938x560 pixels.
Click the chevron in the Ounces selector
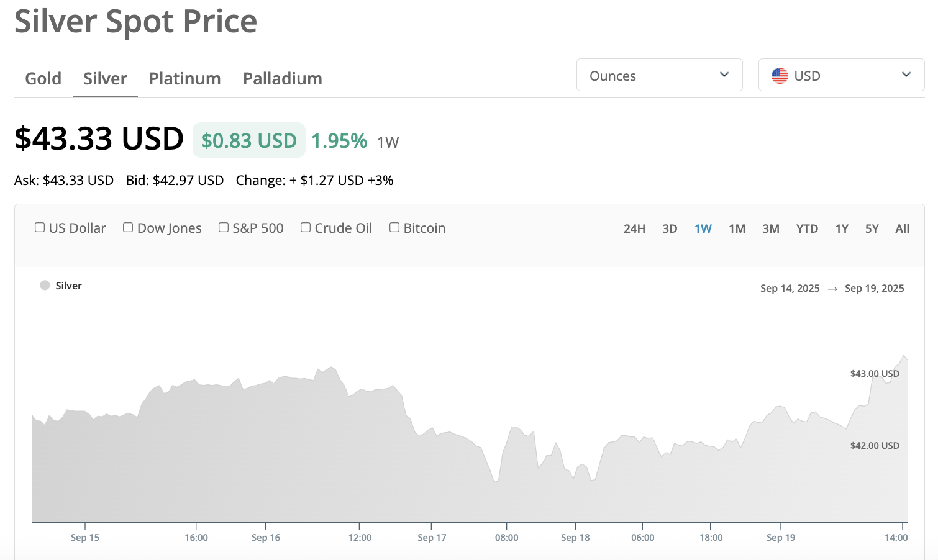724,75
